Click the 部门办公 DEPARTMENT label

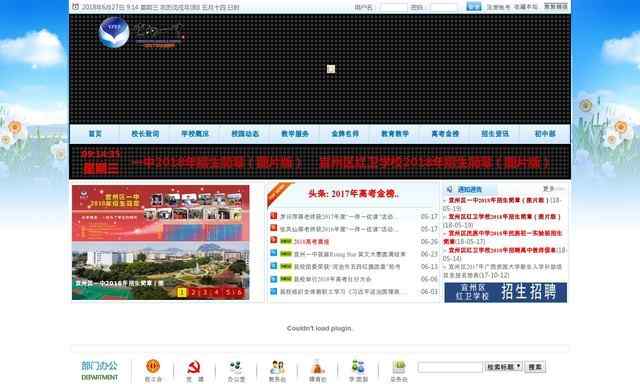[100, 371]
